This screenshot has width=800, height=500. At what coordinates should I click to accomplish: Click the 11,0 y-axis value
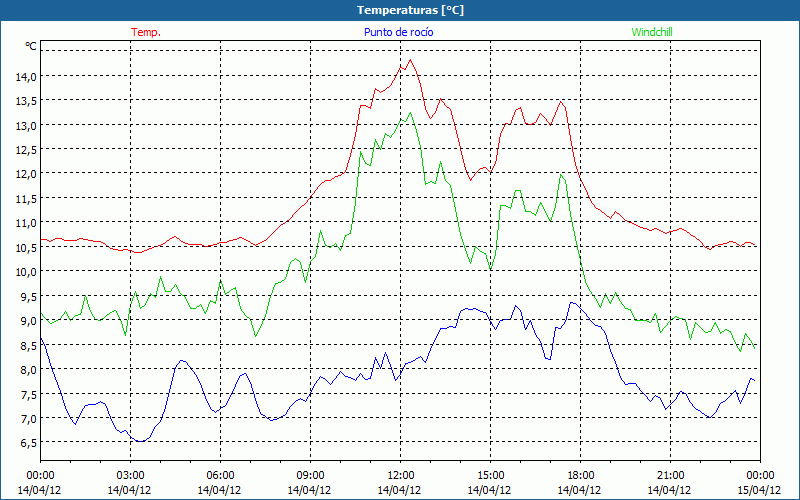[x=27, y=222]
